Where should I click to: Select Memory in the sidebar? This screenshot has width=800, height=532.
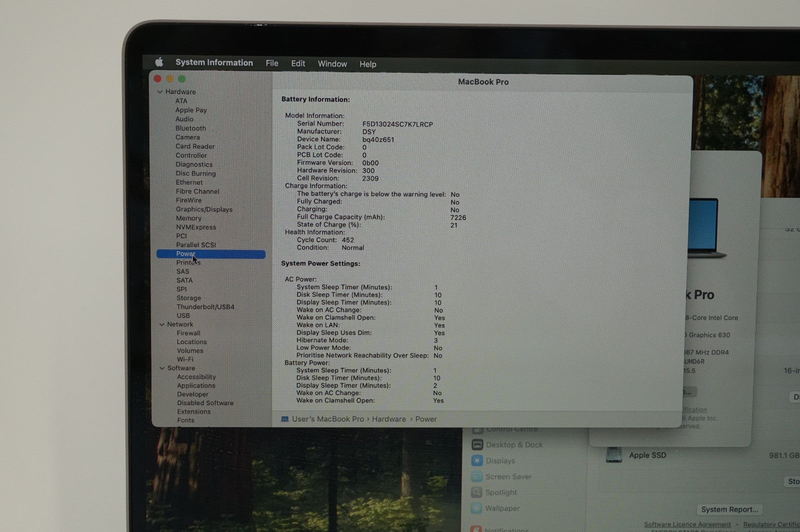click(188, 218)
